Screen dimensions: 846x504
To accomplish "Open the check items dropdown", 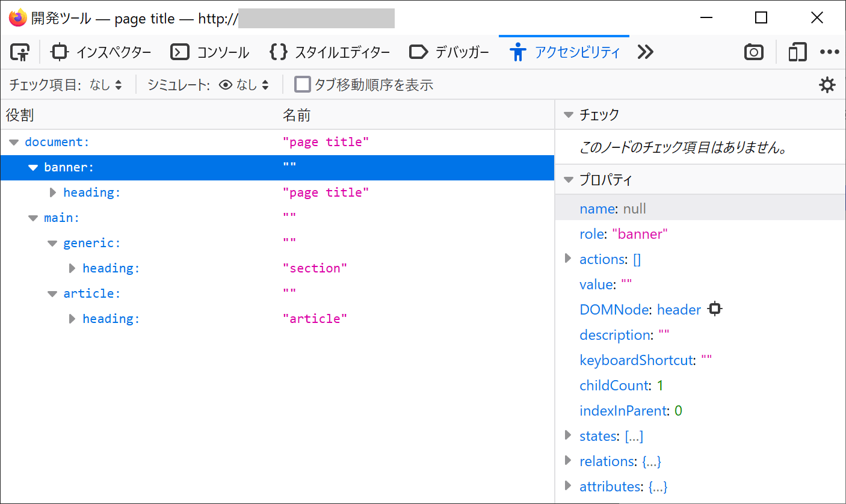I will pyautogui.click(x=105, y=85).
